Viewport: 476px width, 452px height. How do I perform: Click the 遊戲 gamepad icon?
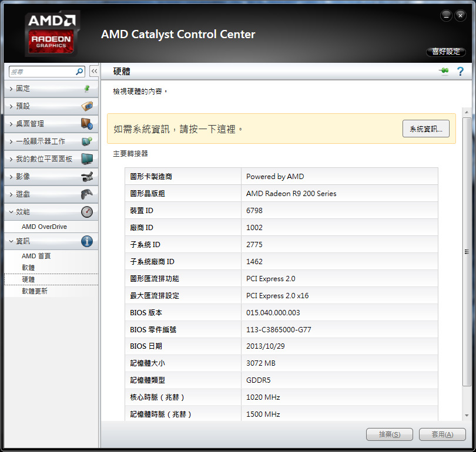click(87, 194)
